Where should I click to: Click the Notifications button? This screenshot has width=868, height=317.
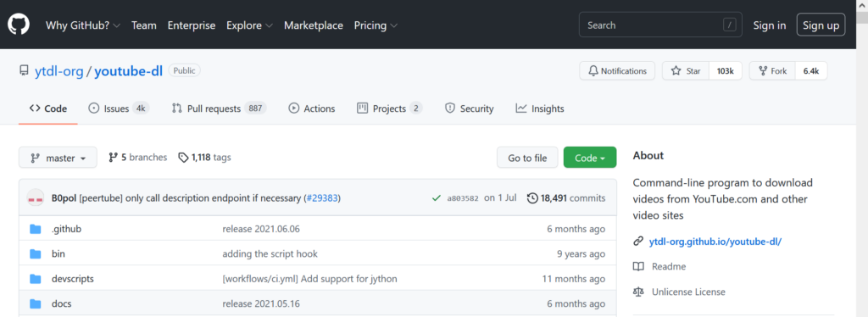tap(617, 71)
